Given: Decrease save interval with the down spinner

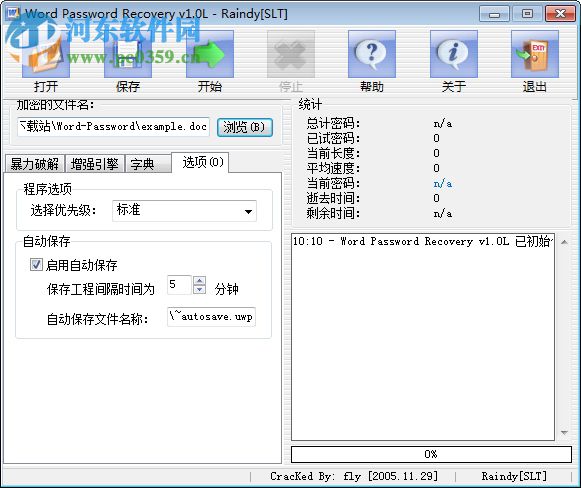Looking at the screenshot, I should tap(200, 289).
